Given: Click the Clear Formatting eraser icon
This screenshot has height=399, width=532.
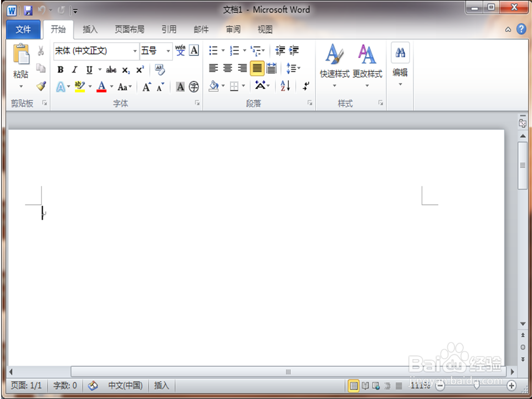Looking at the screenshot, I should [x=160, y=70].
